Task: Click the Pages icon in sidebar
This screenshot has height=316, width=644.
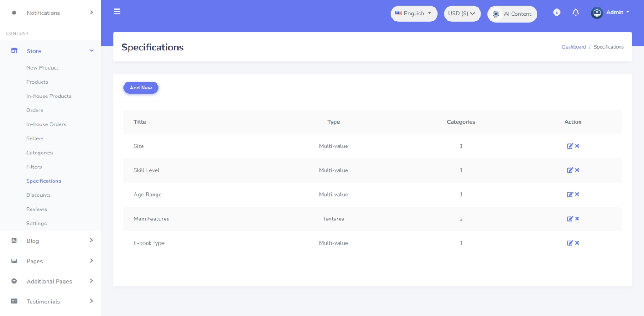Action: [x=14, y=261]
